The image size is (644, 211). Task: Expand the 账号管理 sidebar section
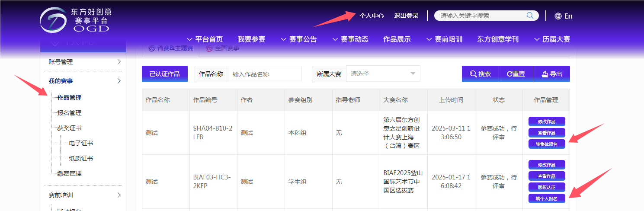[x=119, y=62]
